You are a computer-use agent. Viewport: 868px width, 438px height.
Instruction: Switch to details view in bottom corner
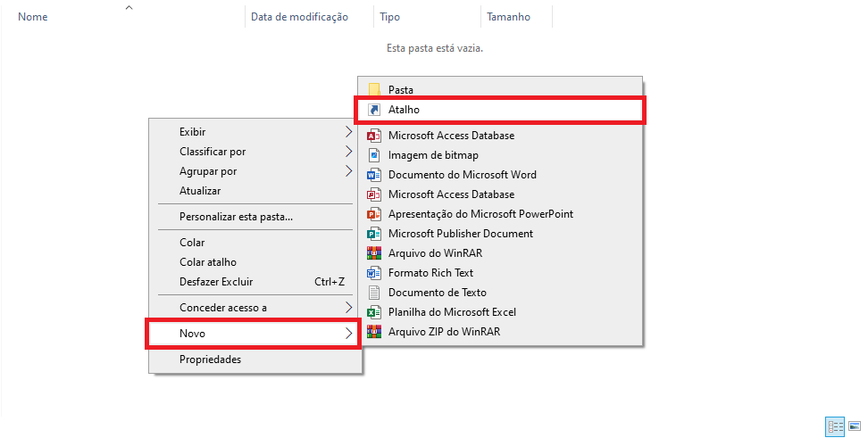pyautogui.click(x=836, y=427)
